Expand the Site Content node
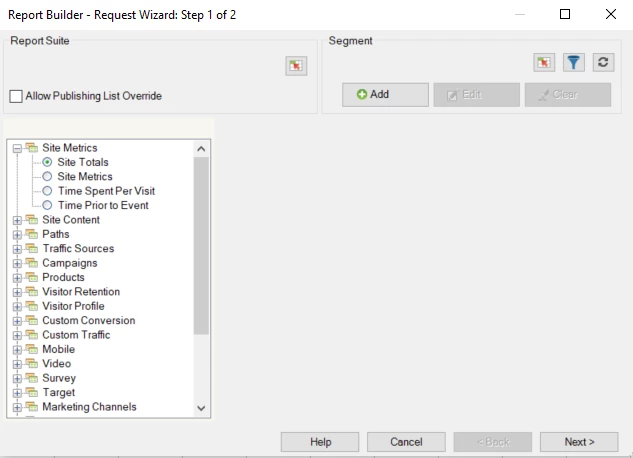 click(x=17, y=220)
